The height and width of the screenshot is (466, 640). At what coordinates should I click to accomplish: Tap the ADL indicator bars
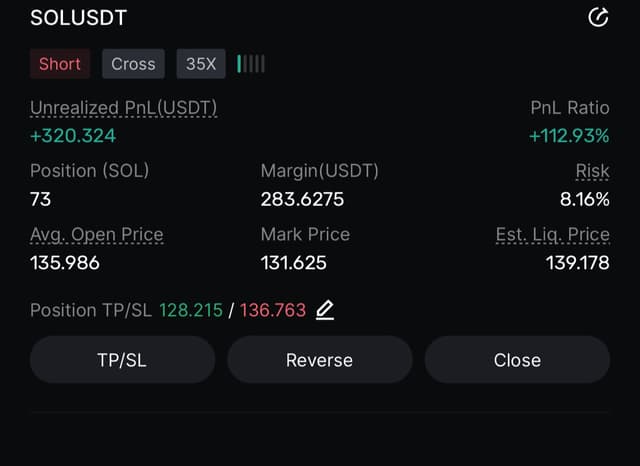pos(251,64)
